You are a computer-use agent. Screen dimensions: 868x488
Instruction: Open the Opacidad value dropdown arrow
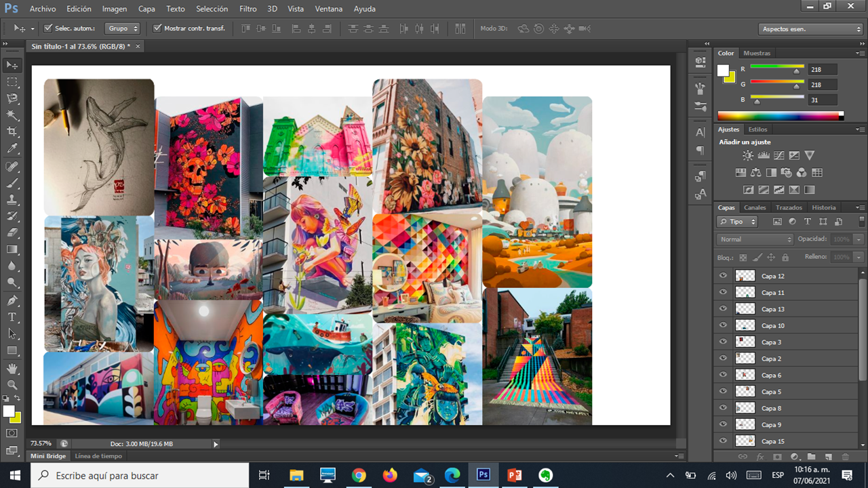(859, 239)
